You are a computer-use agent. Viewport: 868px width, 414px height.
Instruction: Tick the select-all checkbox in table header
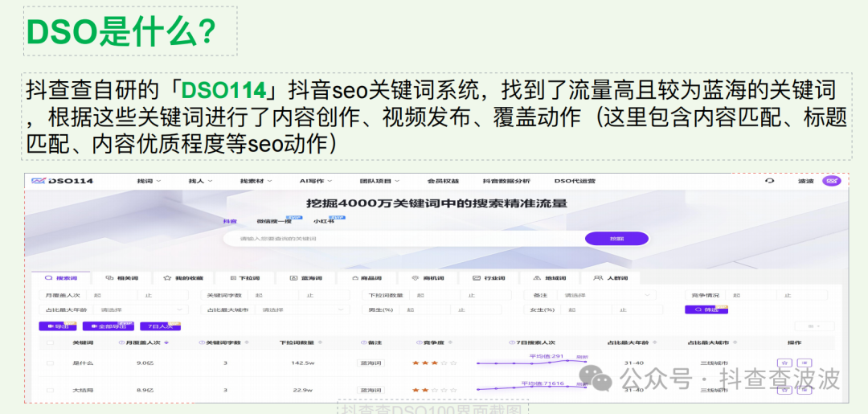click(51, 343)
